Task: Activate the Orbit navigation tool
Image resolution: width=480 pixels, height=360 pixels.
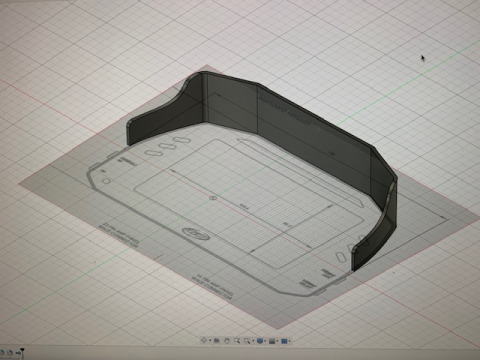Action: tap(204, 340)
